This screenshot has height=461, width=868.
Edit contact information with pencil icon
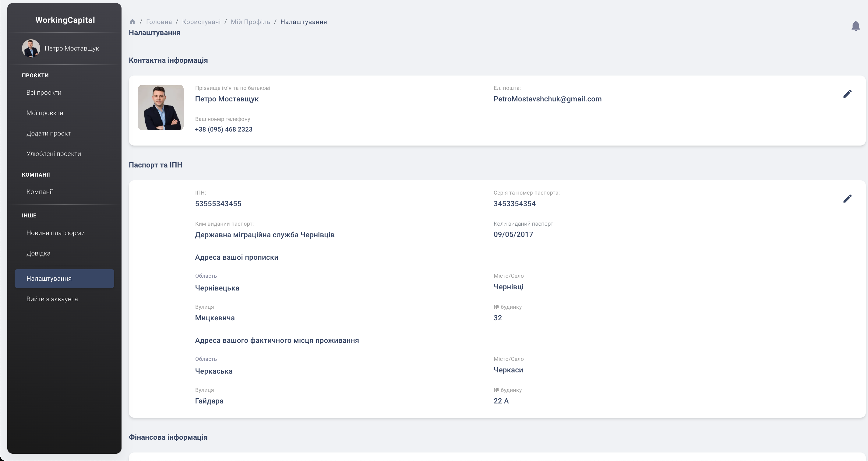(847, 94)
